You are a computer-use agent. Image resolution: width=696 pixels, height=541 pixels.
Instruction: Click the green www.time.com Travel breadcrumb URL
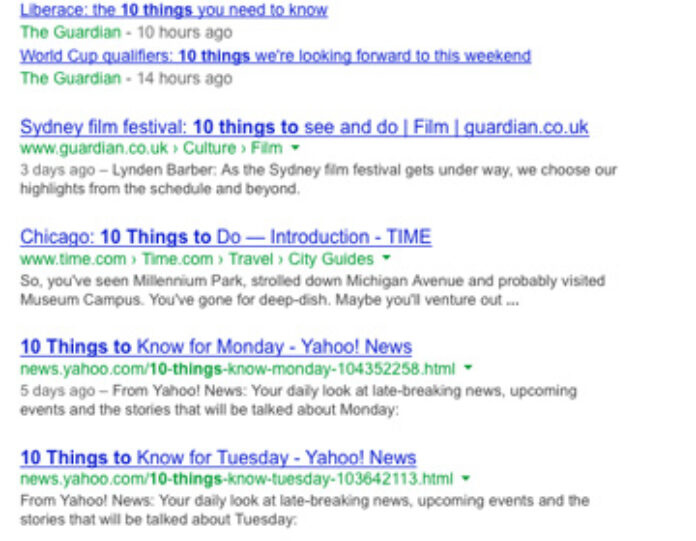[x=196, y=259]
